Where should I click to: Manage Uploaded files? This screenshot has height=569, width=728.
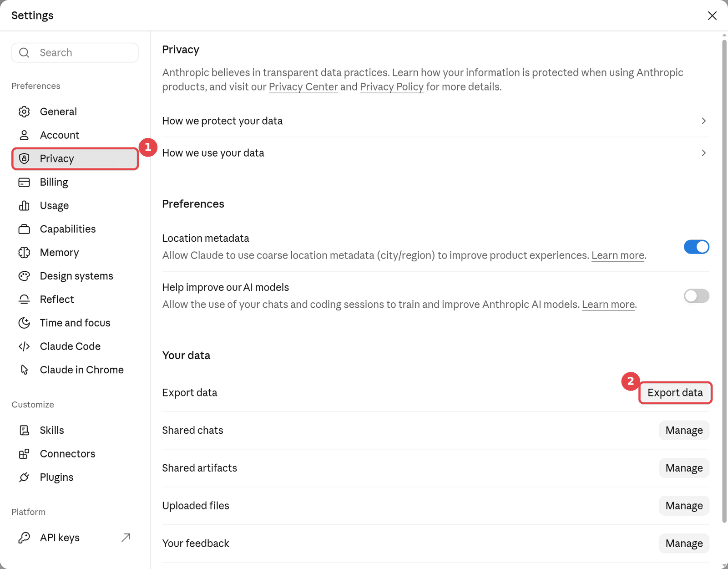point(684,506)
